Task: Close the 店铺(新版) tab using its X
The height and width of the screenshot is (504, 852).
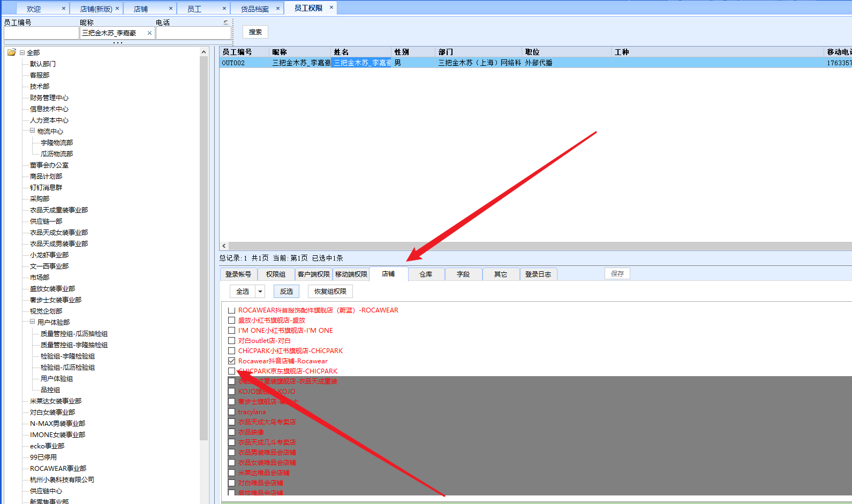Action: click(x=117, y=9)
